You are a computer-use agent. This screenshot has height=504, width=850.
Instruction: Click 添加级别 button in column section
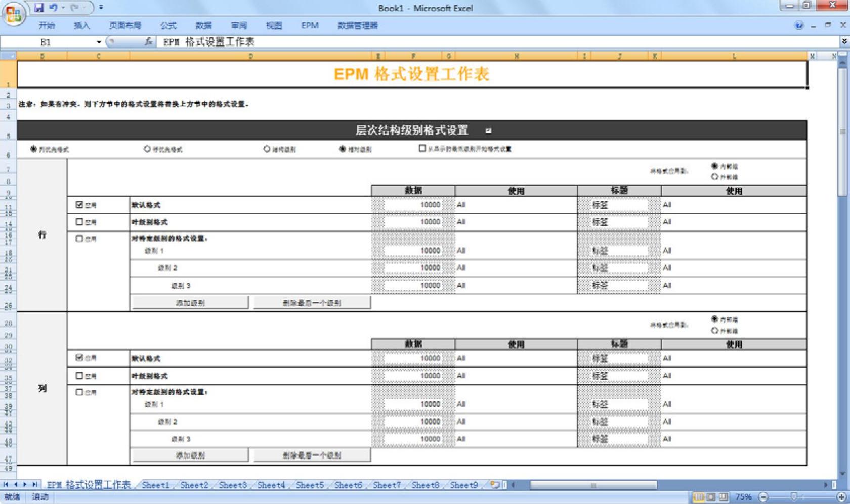pos(190,455)
